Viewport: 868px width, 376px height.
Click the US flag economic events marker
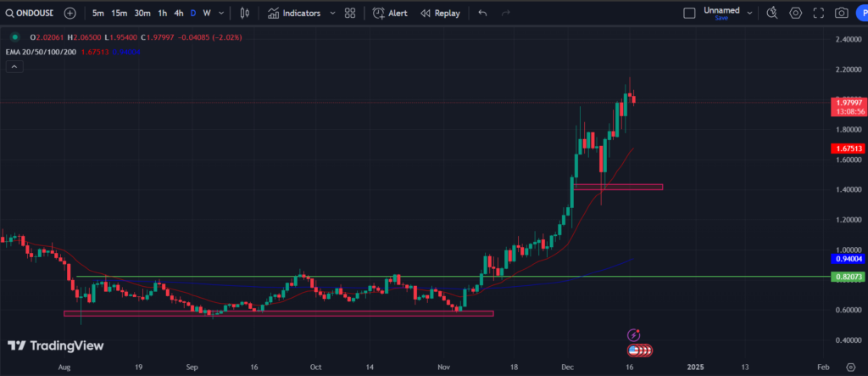click(x=634, y=350)
